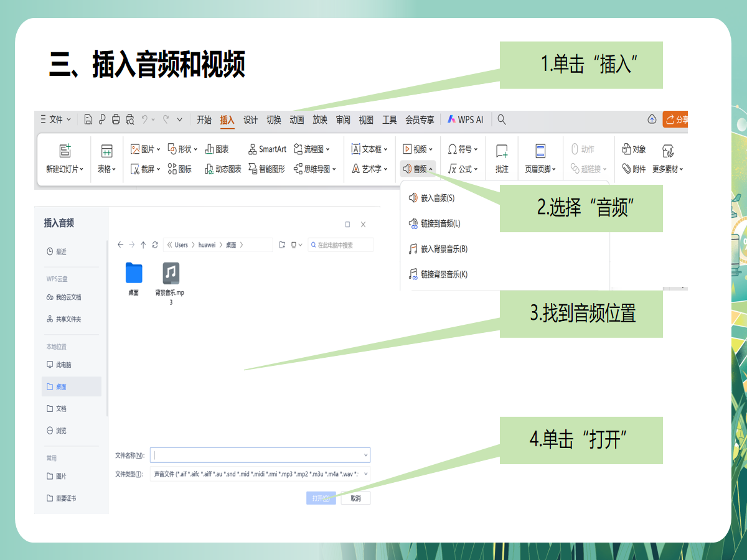Viewport: 747px width, 560px height.
Task: Click the Comment (批注) icon
Action: (x=502, y=151)
